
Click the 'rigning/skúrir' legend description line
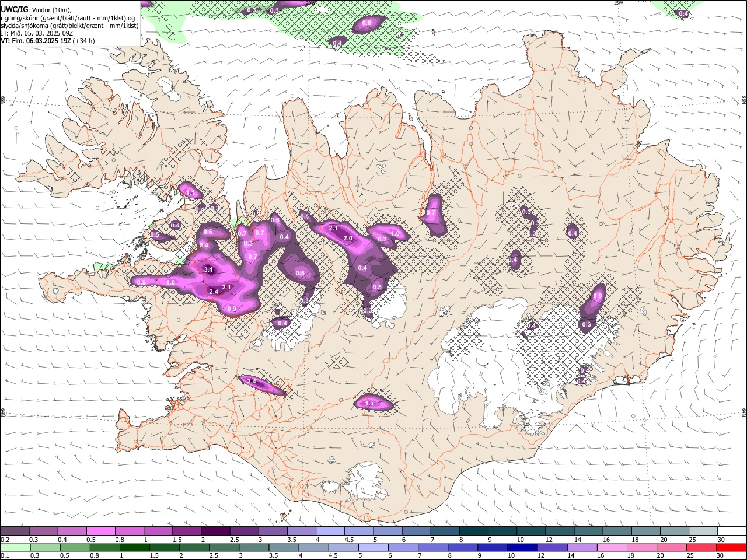(68, 18)
